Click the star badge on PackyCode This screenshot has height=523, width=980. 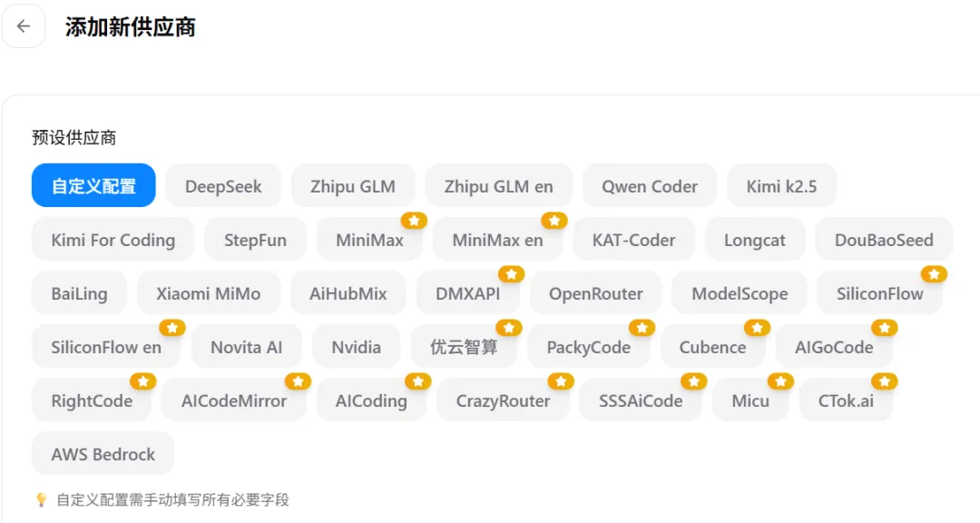point(642,327)
